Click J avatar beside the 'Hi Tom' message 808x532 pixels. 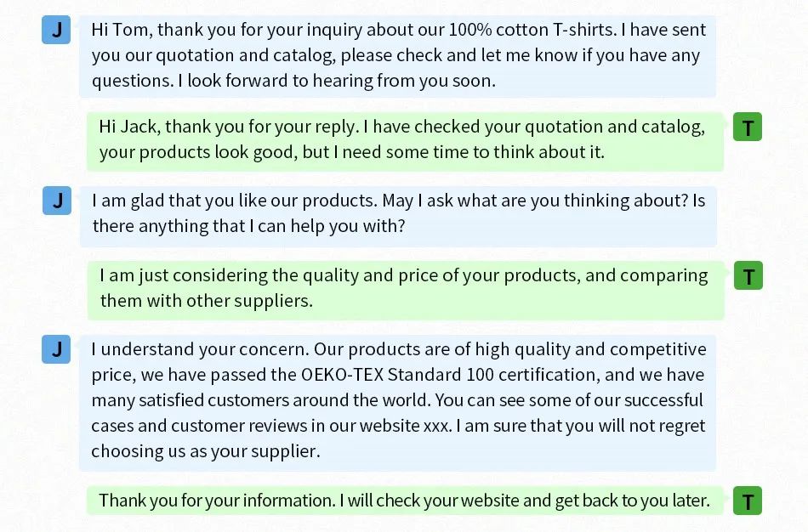(x=56, y=30)
